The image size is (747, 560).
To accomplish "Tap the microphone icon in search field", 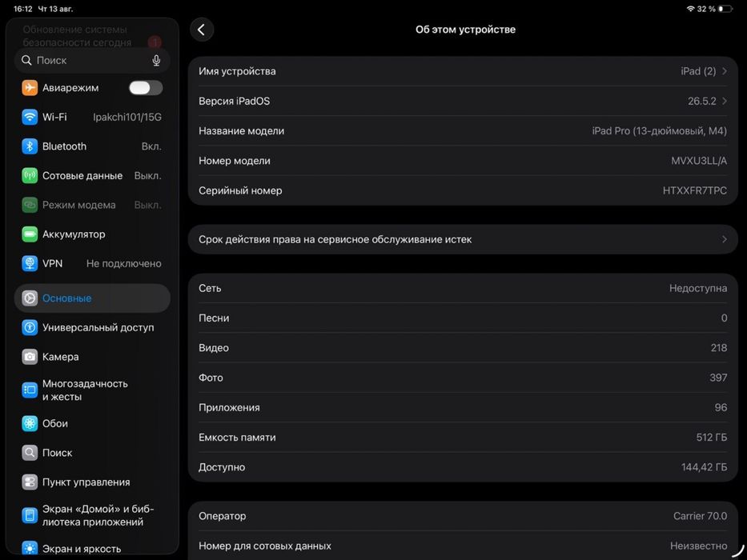I will [x=156, y=61].
